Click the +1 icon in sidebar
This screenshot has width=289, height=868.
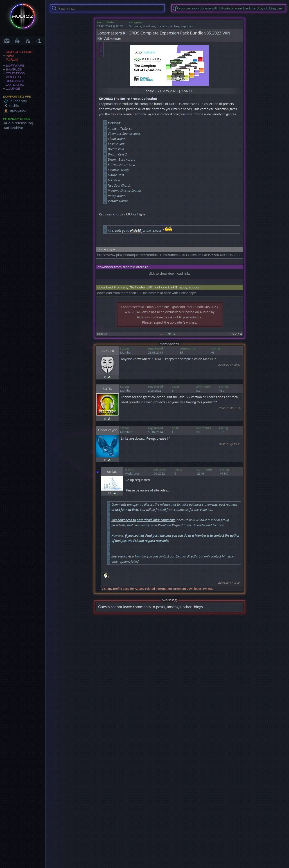coord(38,41)
